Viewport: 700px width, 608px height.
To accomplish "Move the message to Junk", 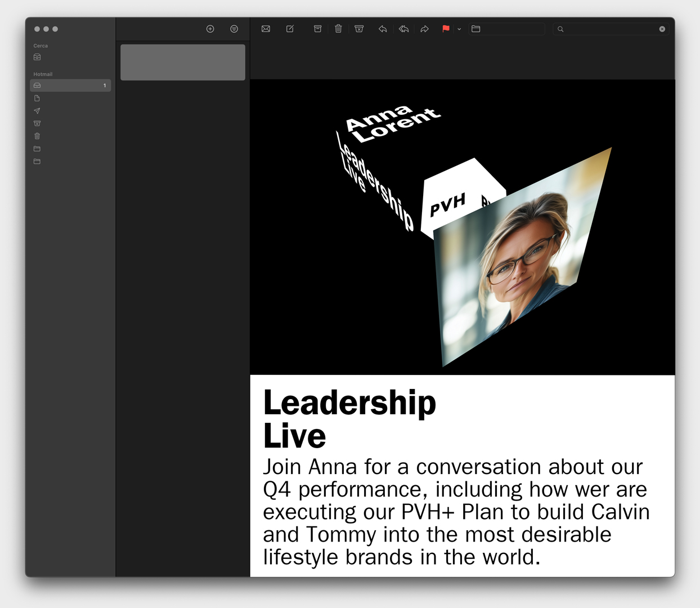I will tap(359, 29).
